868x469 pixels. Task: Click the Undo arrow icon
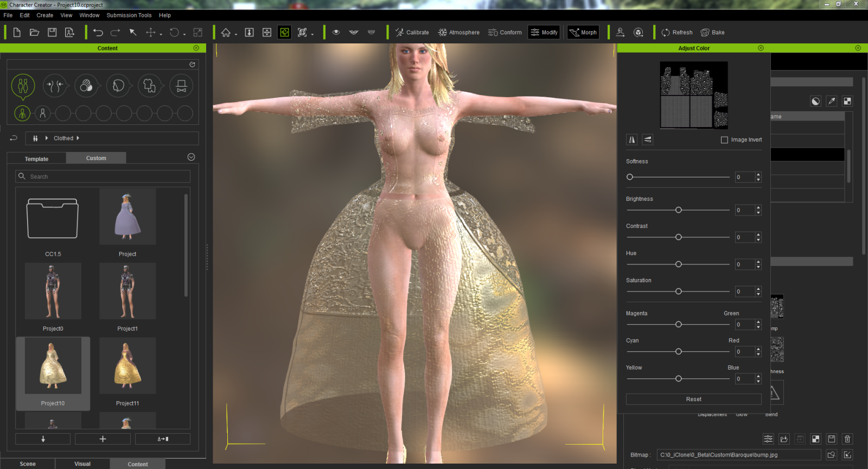(x=98, y=33)
